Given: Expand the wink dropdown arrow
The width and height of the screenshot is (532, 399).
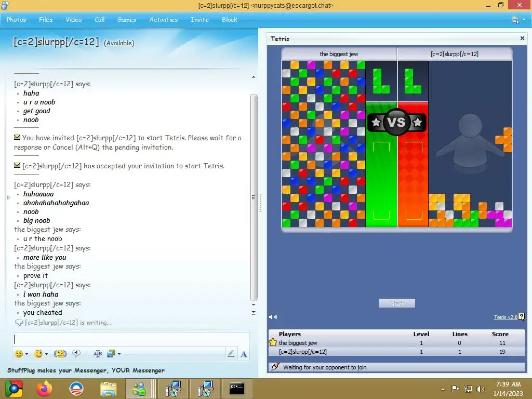Looking at the screenshot, I should [46, 354].
